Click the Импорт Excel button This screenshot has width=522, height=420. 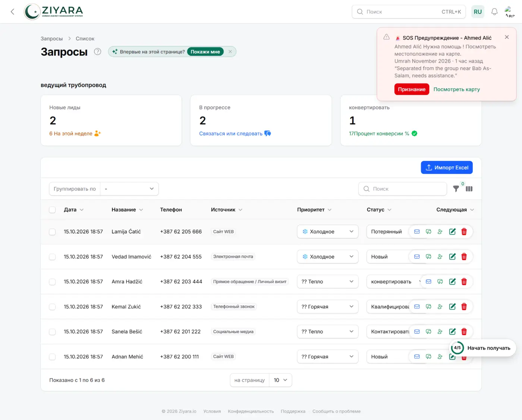(447, 168)
